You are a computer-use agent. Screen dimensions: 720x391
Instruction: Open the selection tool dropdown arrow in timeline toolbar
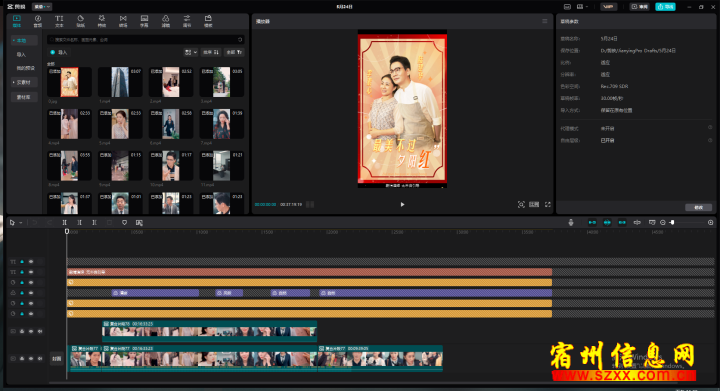(x=21, y=223)
